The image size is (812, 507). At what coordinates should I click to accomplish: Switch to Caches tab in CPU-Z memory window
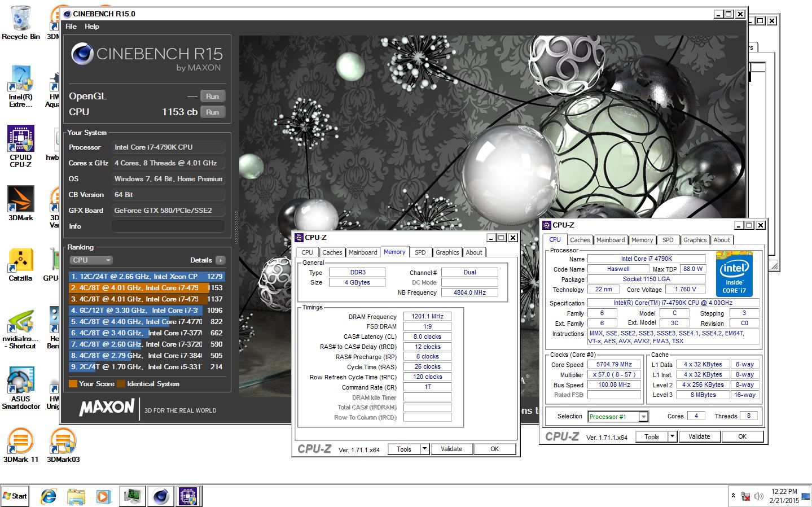click(332, 252)
